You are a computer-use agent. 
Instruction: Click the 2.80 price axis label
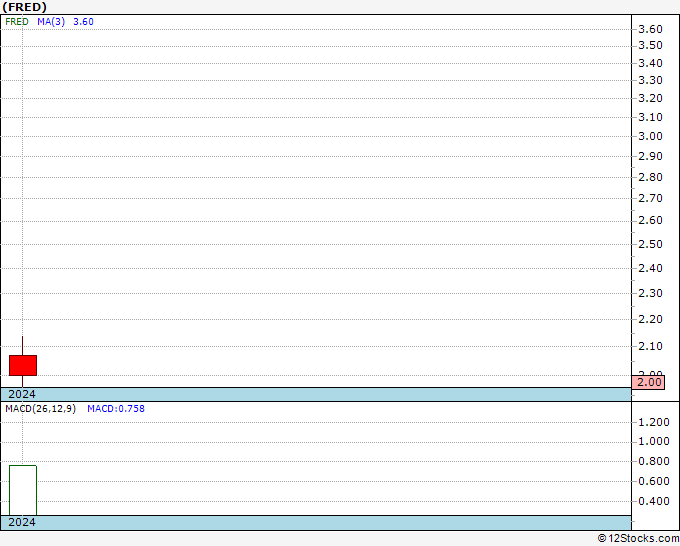point(651,177)
